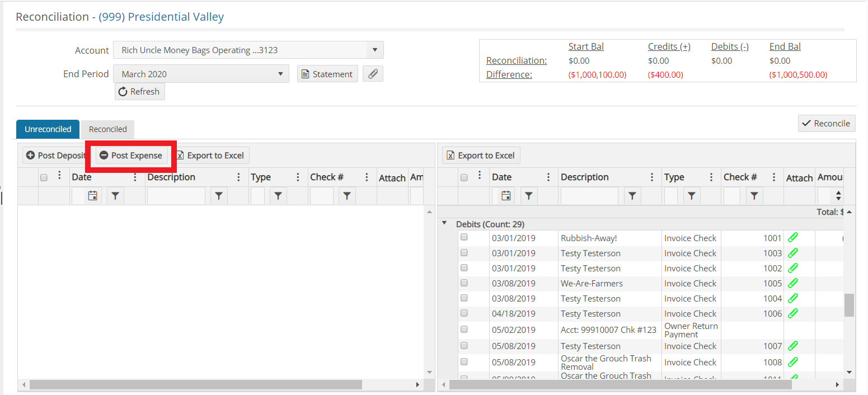Open the attachment for check 1005
The height and width of the screenshot is (395, 868).
(792, 283)
